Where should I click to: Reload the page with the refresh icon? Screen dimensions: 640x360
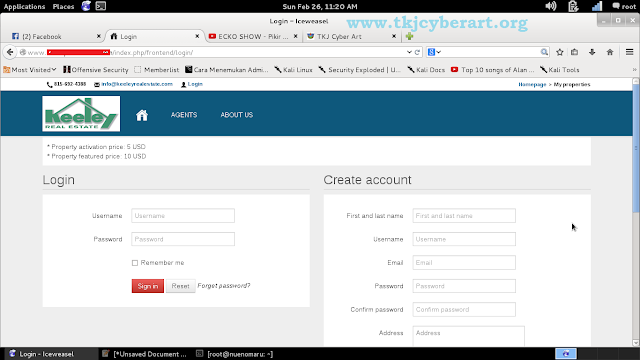tap(417, 52)
